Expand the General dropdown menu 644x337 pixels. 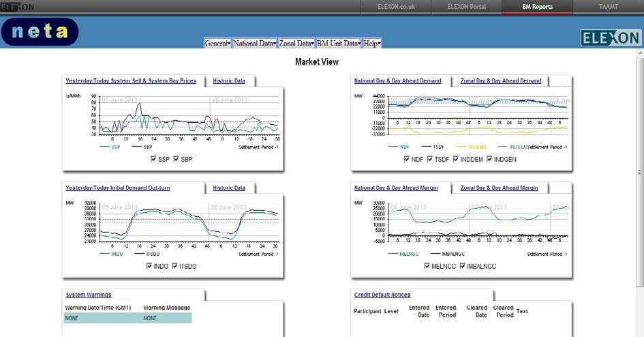point(217,43)
